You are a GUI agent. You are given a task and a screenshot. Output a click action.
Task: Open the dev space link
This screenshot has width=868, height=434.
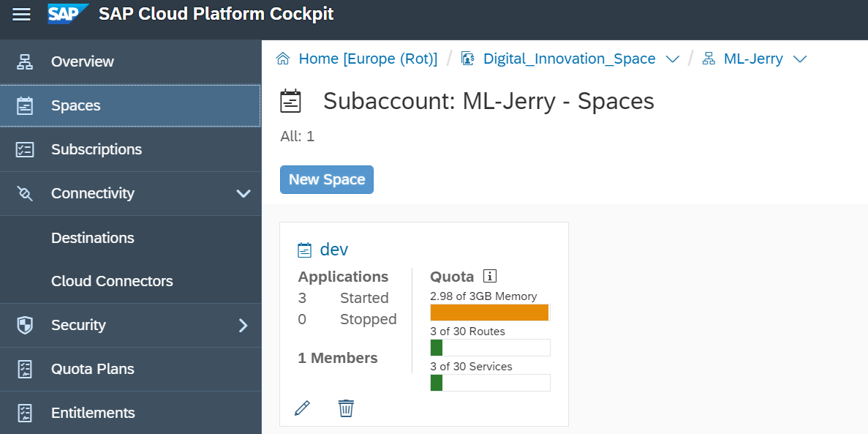coord(334,250)
